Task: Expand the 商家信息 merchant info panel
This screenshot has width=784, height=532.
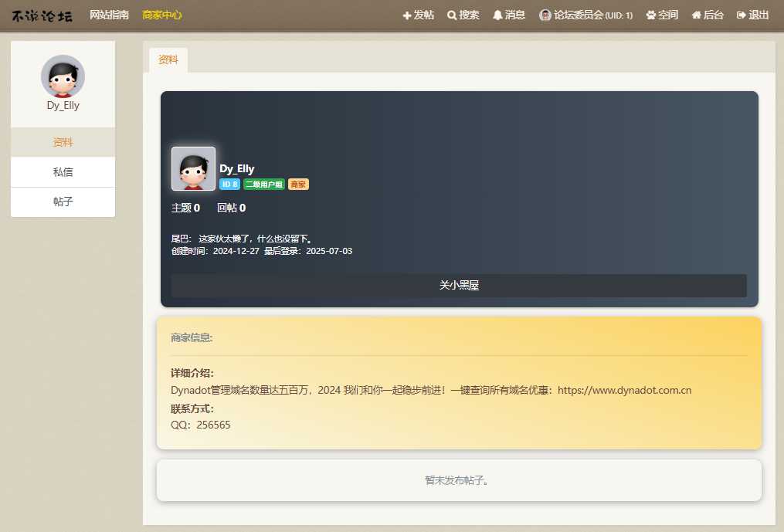Action: [191, 337]
